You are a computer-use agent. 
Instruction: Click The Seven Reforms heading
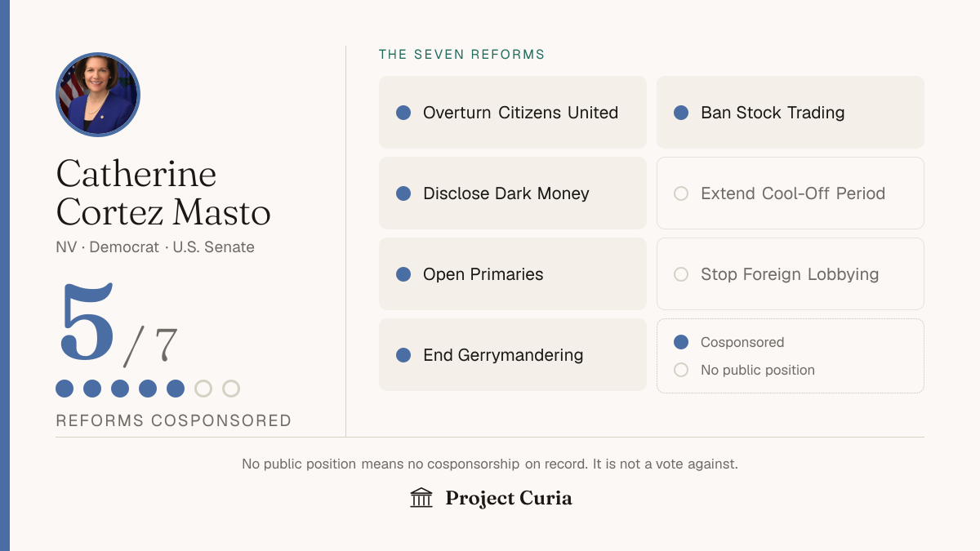(x=461, y=55)
